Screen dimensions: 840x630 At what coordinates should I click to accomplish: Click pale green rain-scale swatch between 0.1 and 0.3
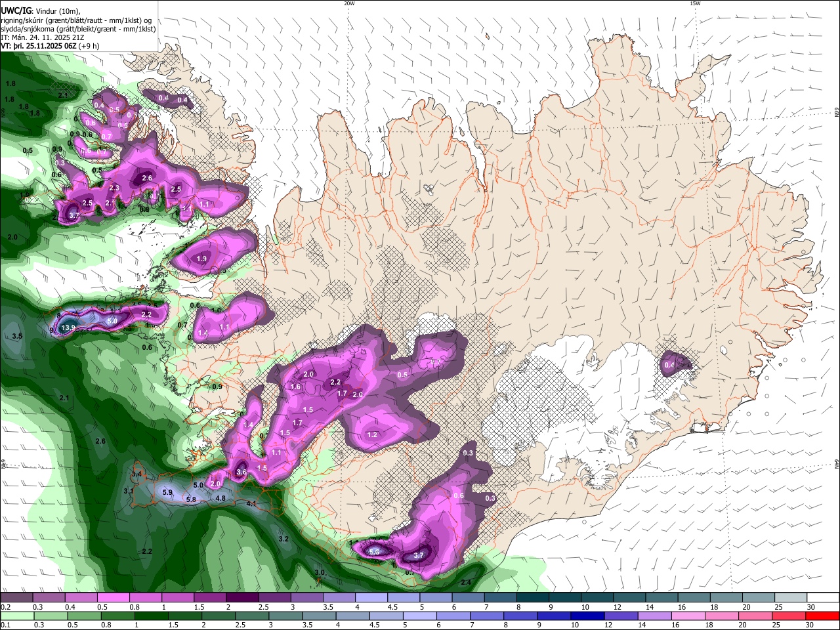click(x=16, y=616)
